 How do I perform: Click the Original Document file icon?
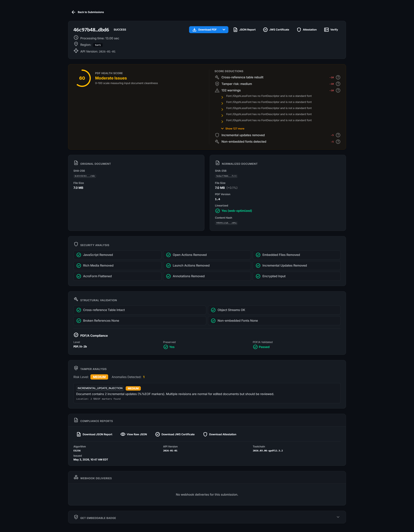[76, 163]
